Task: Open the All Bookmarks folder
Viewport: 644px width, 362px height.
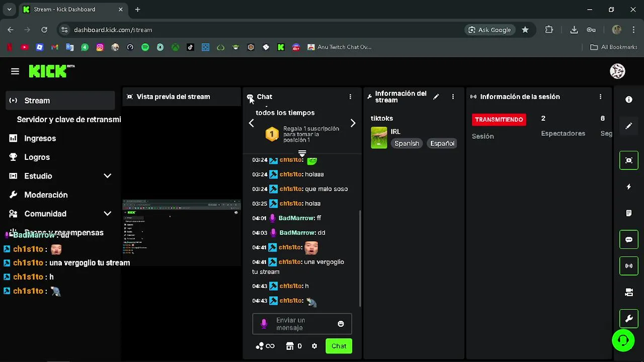Action: point(614,47)
